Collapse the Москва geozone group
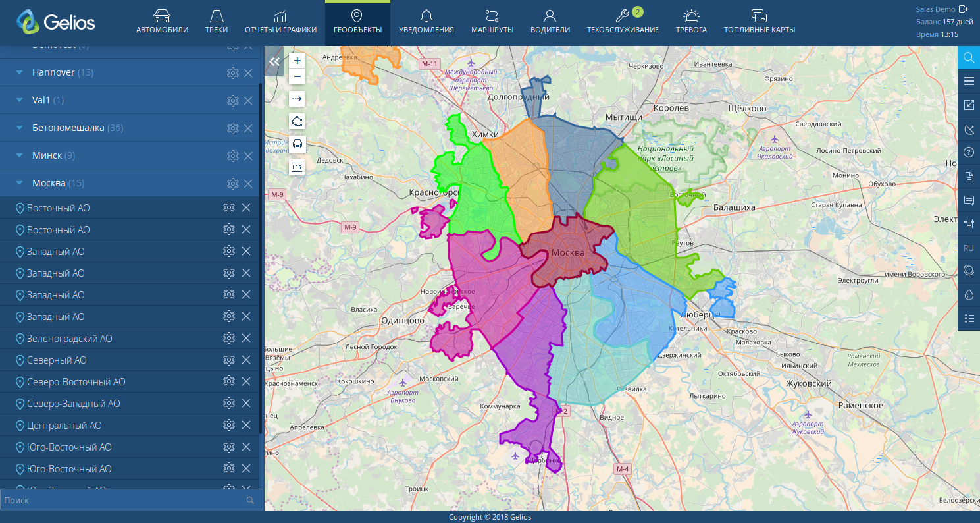Viewport: 980px width, 523px height. pos(19,183)
